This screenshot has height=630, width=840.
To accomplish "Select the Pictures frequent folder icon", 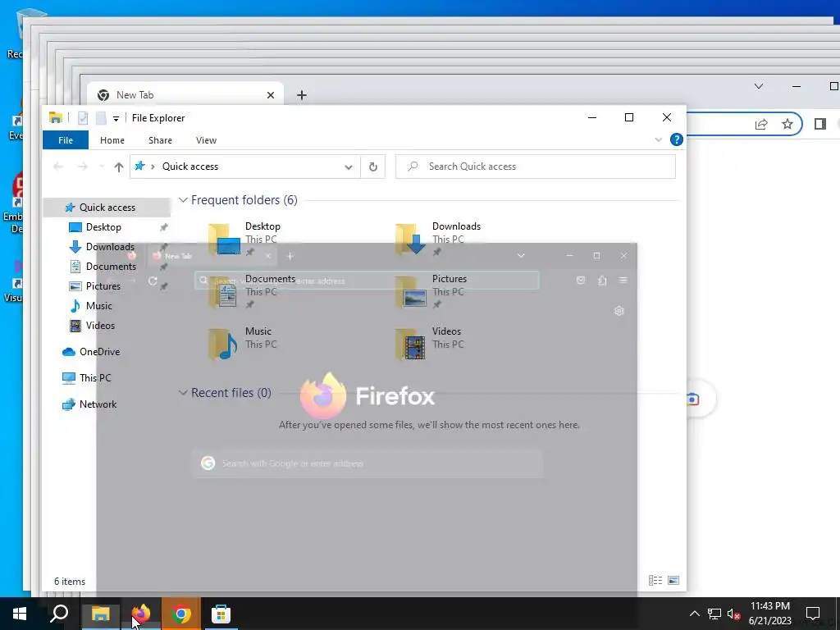I will [x=411, y=291].
